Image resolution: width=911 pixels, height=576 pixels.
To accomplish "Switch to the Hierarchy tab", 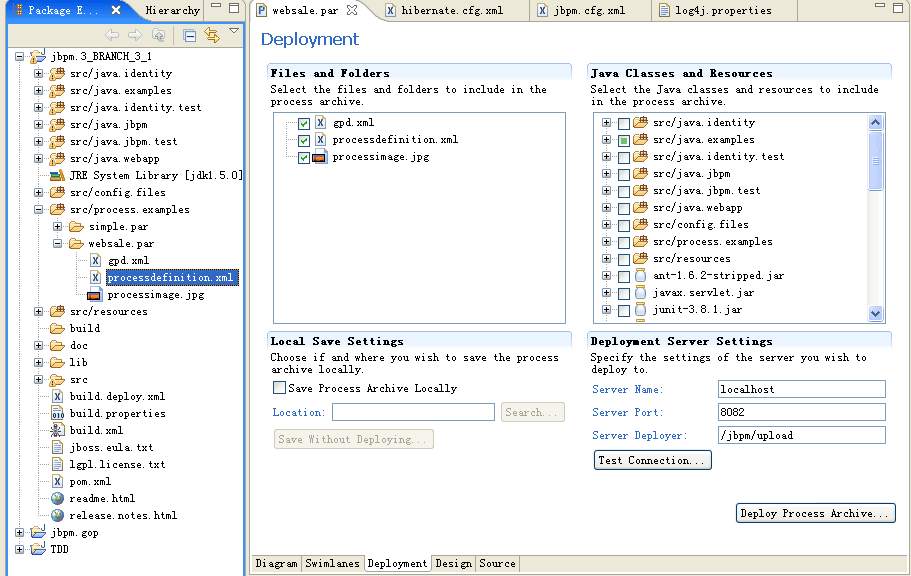I will click(x=172, y=10).
